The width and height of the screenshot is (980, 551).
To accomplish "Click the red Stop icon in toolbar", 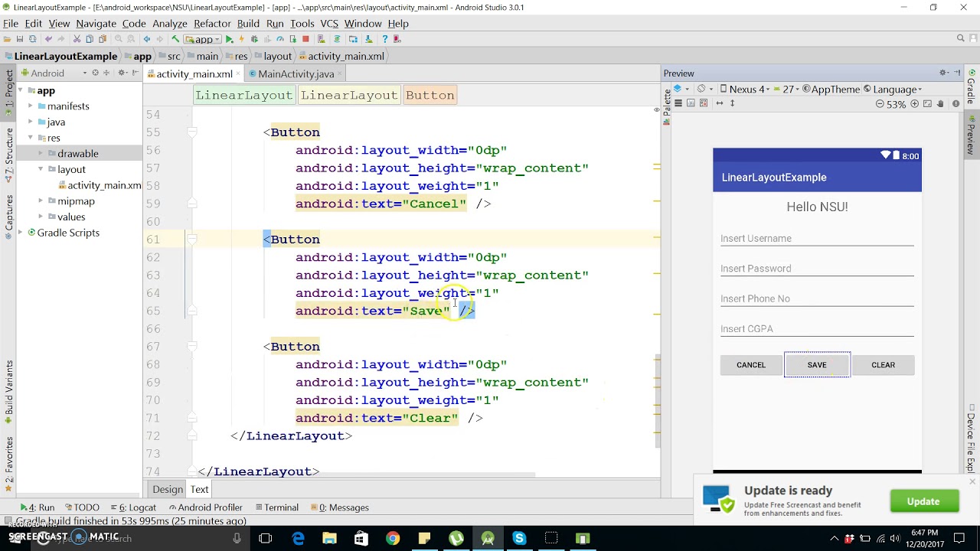I will click(305, 39).
